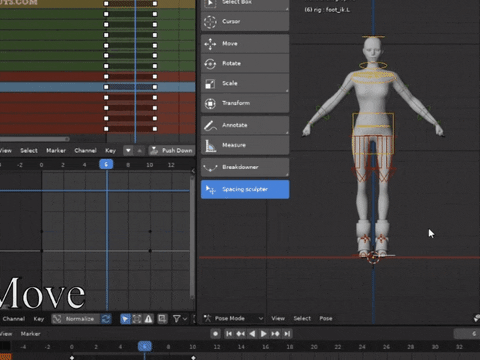Click the Push Down button
Viewport: 480px width, 360px height.
pos(172,151)
